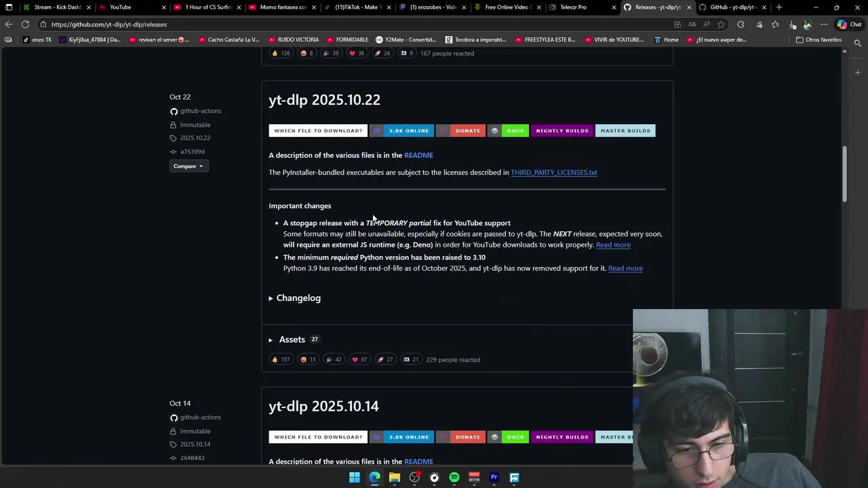The width and height of the screenshot is (868, 488).
Task: Switch to the Momo fantasea tab
Action: click(282, 7)
